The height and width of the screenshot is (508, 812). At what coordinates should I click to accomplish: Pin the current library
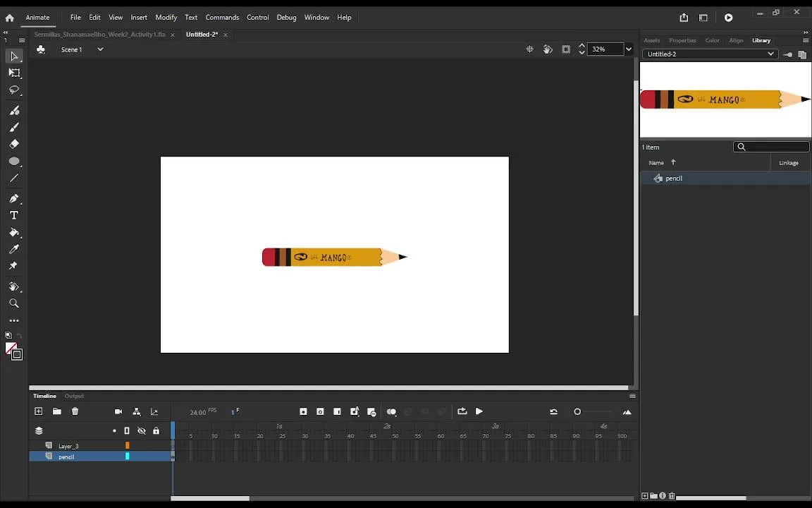click(x=787, y=54)
